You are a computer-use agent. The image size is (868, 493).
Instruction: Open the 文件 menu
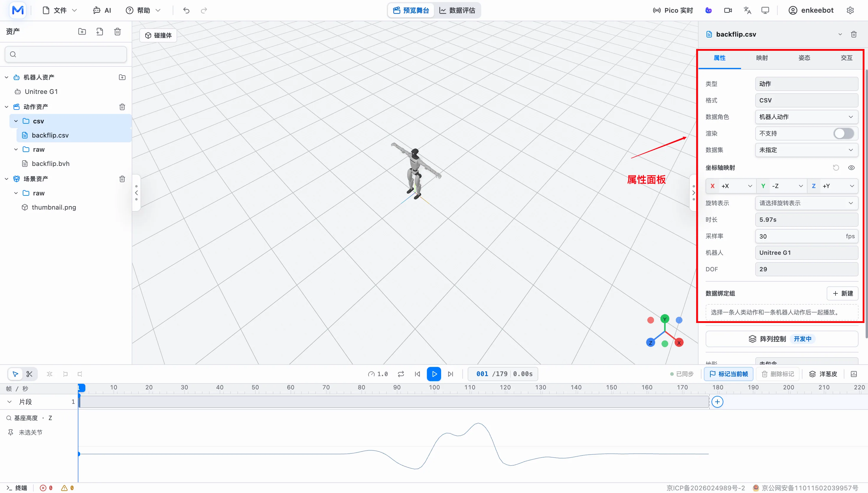pyautogui.click(x=60, y=10)
